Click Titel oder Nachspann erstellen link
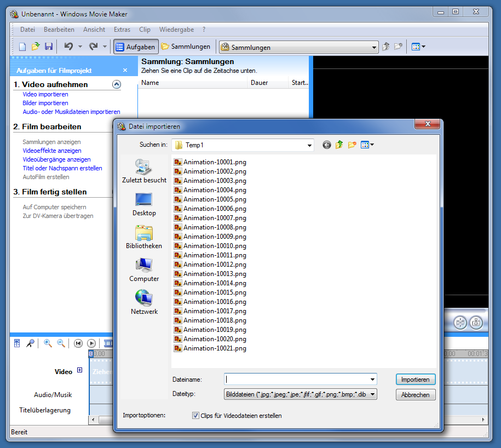 [x=62, y=168]
